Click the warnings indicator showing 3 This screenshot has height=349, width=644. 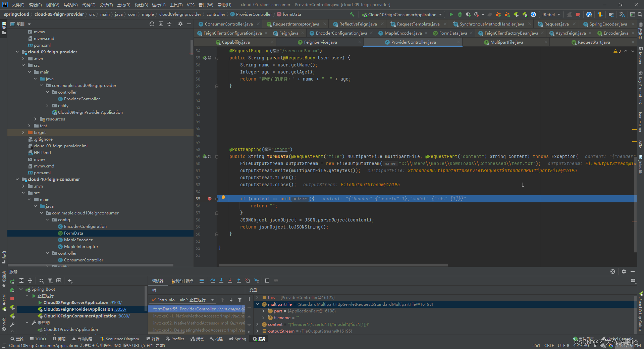pos(617,51)
